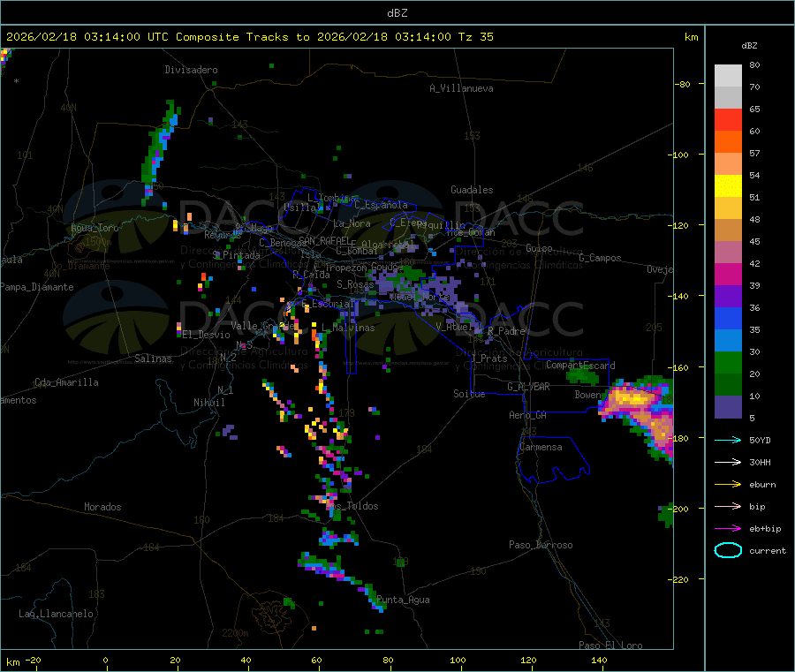Click the Agua_Toro place label
795x672 pixels.
tap(95, 228)
